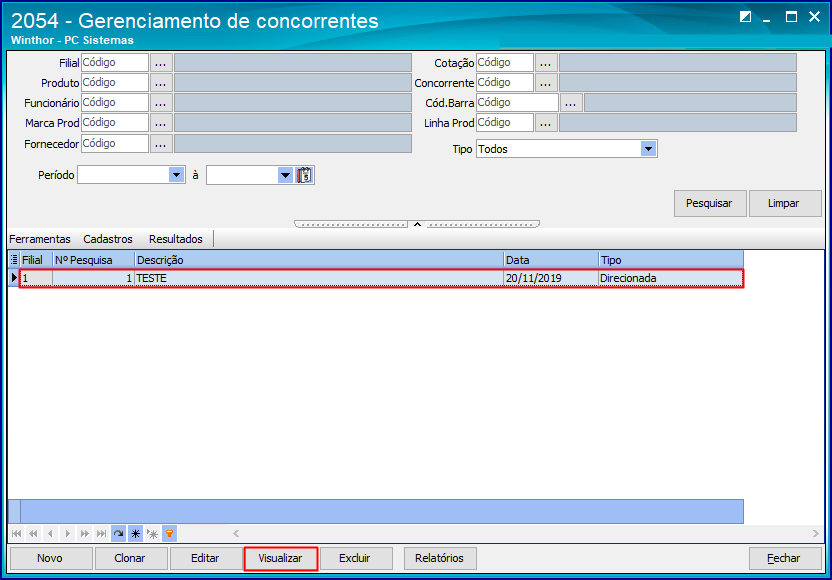Viewport: 832px width, 580px height.
Task: Click the black asterisk bookmark icon
Action: click(x=135, y=533)
